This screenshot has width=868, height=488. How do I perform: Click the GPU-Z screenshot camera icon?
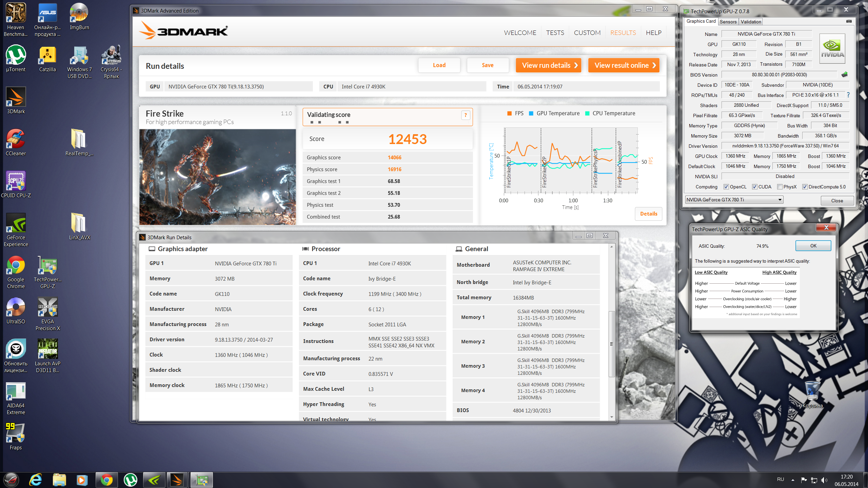849,21
